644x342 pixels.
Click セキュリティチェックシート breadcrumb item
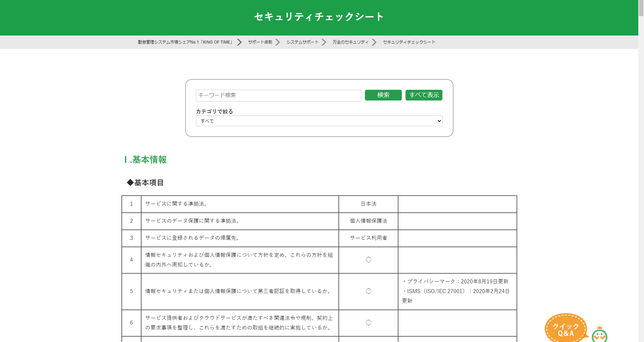click(409, 42)
